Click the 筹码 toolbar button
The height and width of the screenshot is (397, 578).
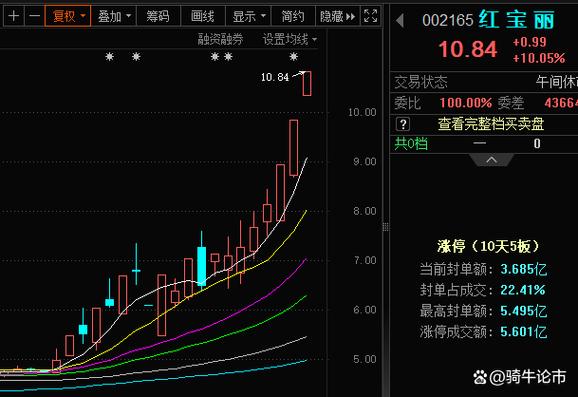point(158,16)
